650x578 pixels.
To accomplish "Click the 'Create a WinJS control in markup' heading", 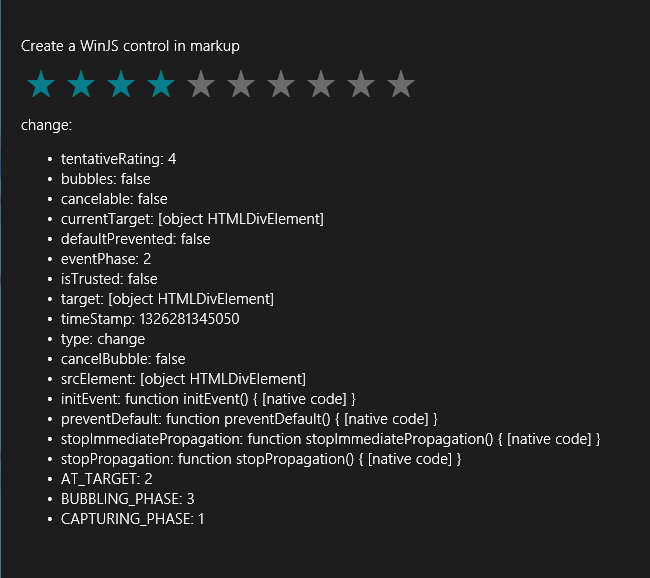I will [130, 46].
